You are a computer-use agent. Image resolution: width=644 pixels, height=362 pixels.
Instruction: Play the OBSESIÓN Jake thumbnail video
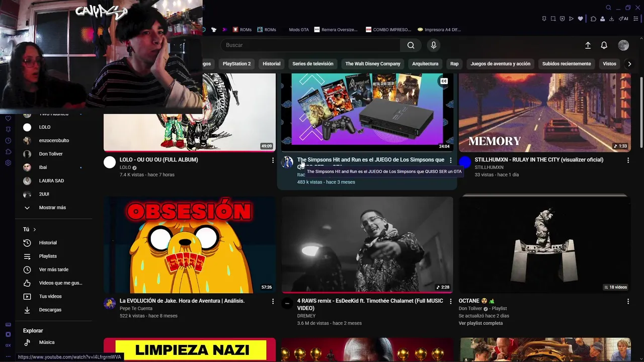point(190,245)
